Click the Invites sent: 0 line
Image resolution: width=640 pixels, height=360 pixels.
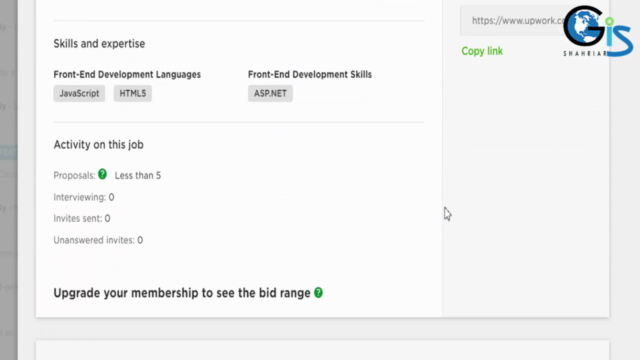[x=82, y=218]
